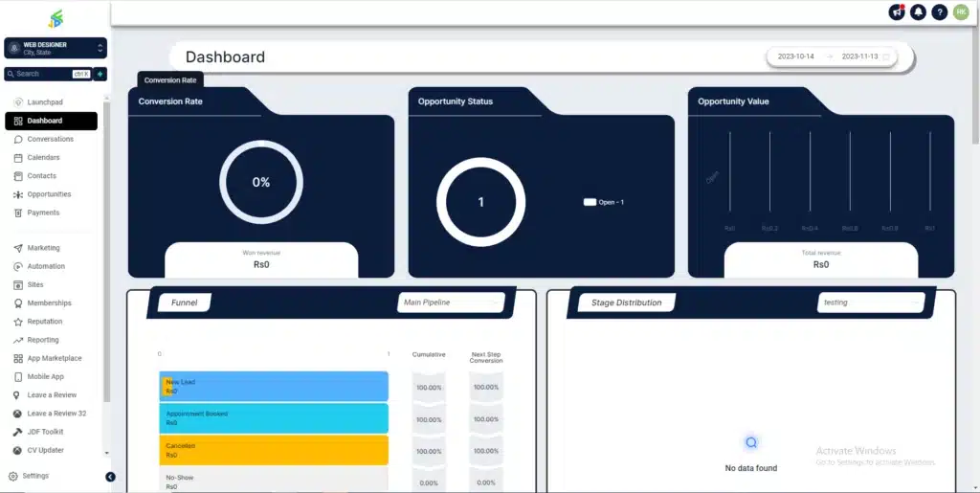The image size is (980, 493).
Task: Click the green user avatar icon
Action: (961, 12)
